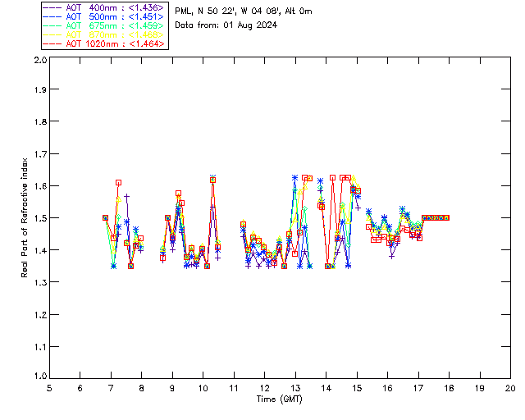Click the y-axis tick label 1.6
Viewport: 525px width, 420px height.
click(40, 186)
